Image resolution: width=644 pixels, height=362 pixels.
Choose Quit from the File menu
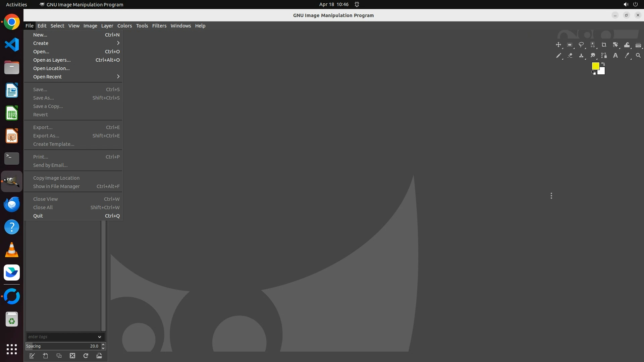38,216
